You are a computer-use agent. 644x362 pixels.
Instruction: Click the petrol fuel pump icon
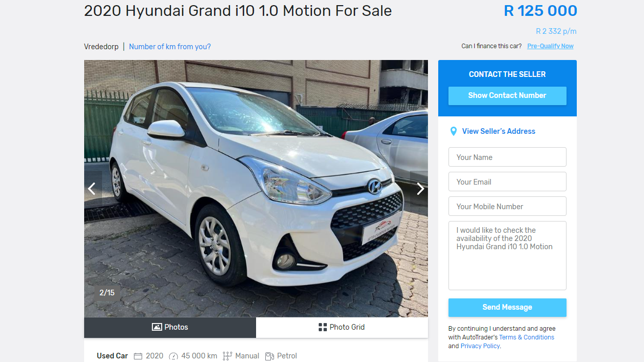coord(269,356)
